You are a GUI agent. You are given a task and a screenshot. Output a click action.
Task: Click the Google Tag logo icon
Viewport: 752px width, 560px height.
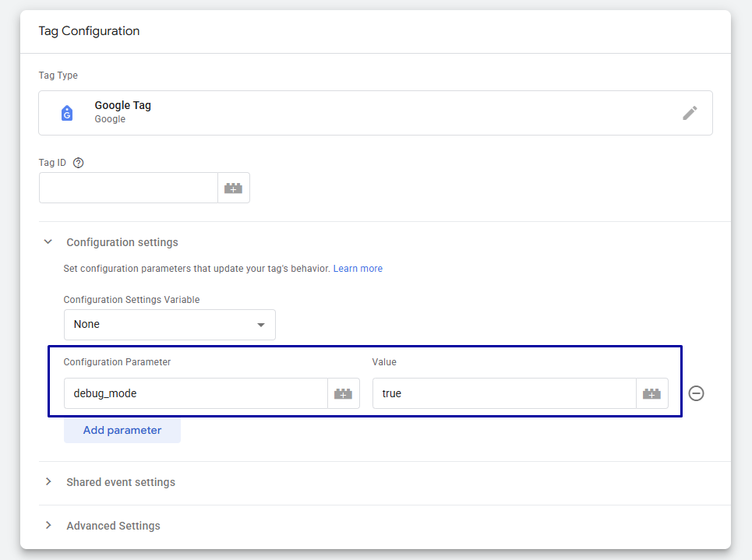pos(67,113)
